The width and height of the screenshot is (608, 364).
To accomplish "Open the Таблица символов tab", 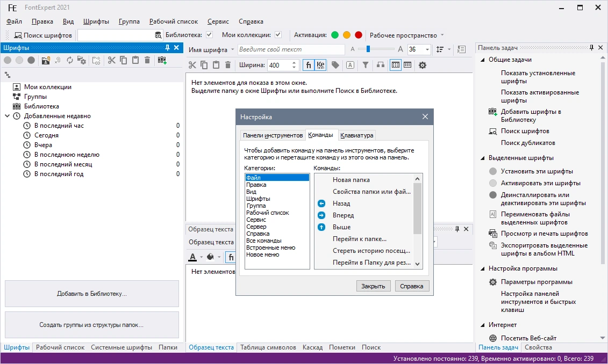I will click(x=268, y=347).
